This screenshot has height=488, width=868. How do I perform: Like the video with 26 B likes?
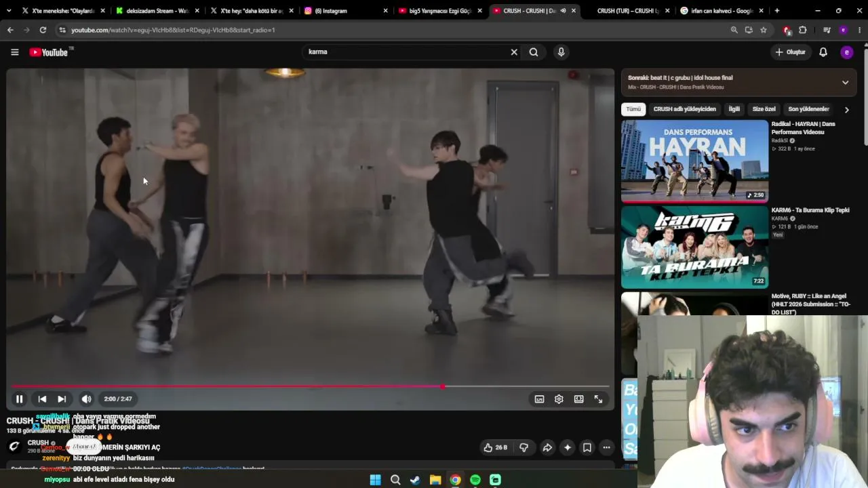coord(495,447)
